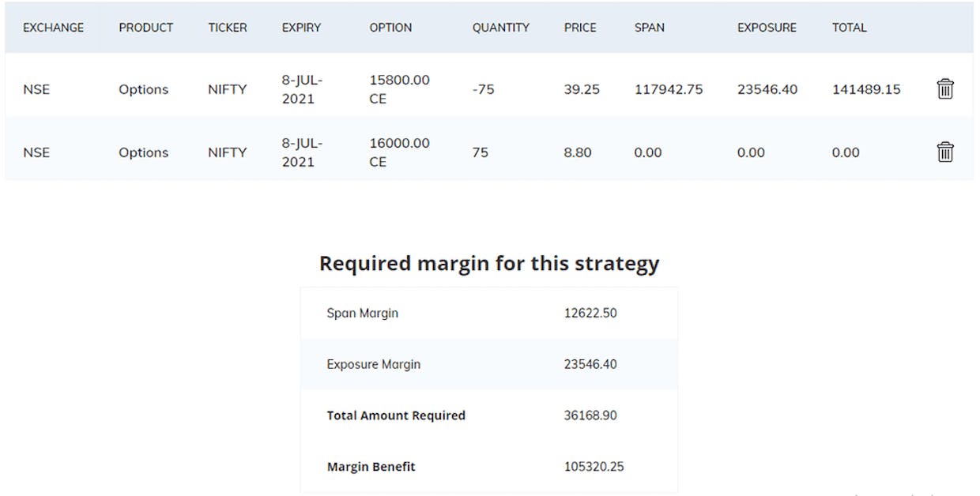
Task: Select span value 117942.75
Action: point(669,89)
